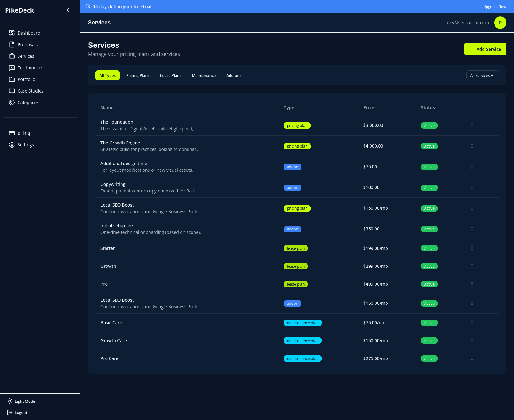Switch to Light Mode
This screenshot has height=420, width=514.
click(21, 401)
